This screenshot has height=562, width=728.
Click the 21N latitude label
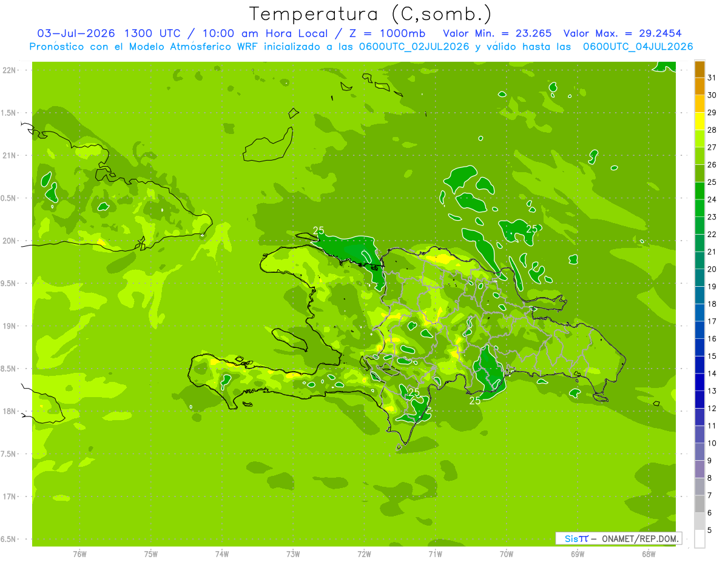click(x=9, y=155)
